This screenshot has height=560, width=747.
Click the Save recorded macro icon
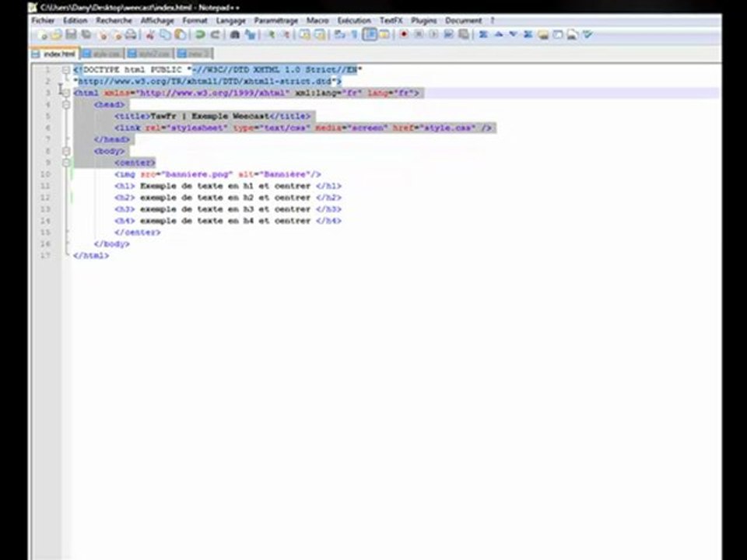pos(463,35)
